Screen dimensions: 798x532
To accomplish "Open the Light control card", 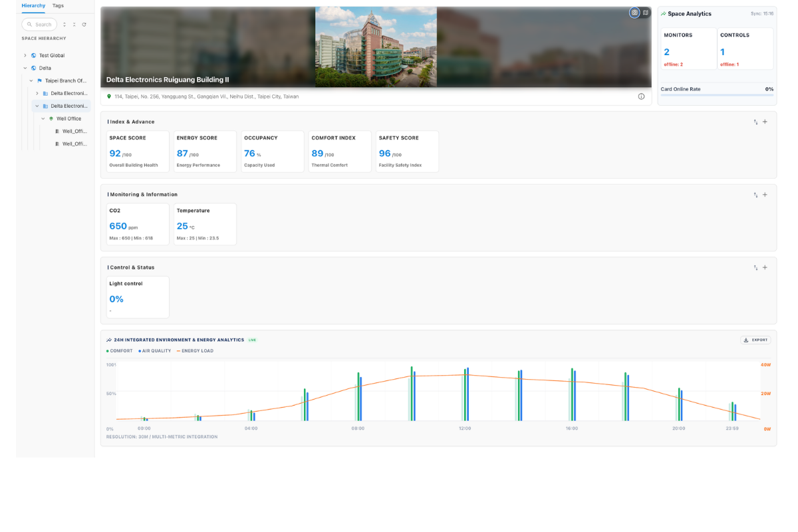I will click(138, 297).
